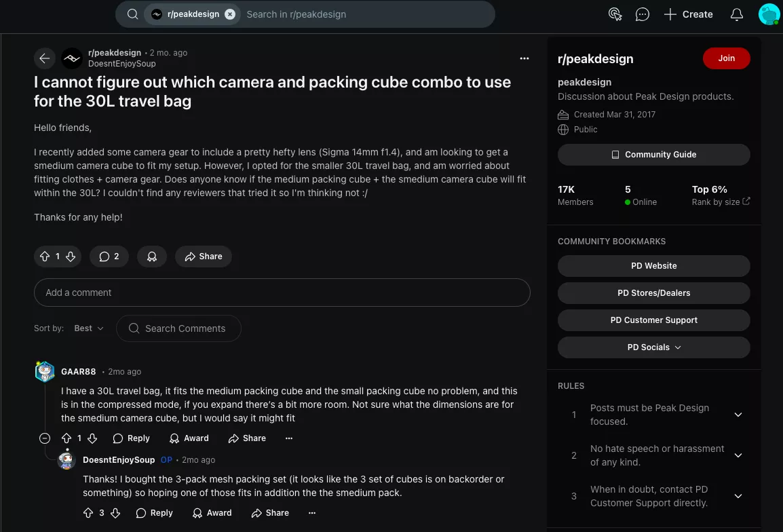Upvote GAAR88's comment
The image size is (783, 532).
tap(66, 438)
